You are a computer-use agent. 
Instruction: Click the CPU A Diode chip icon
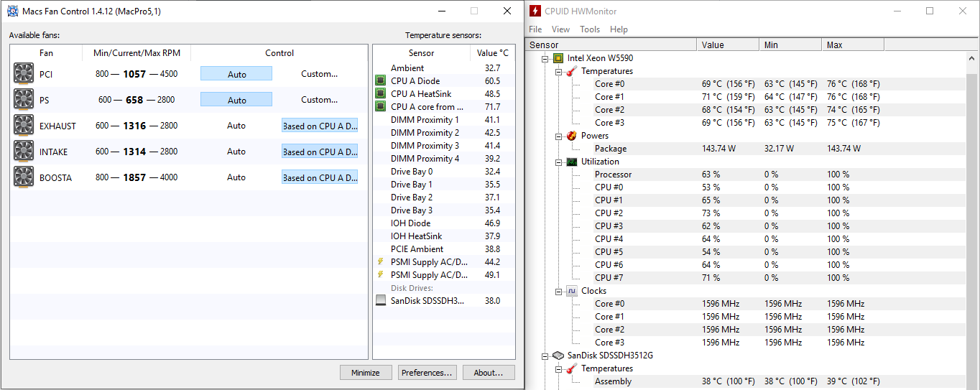coord(381,80)
